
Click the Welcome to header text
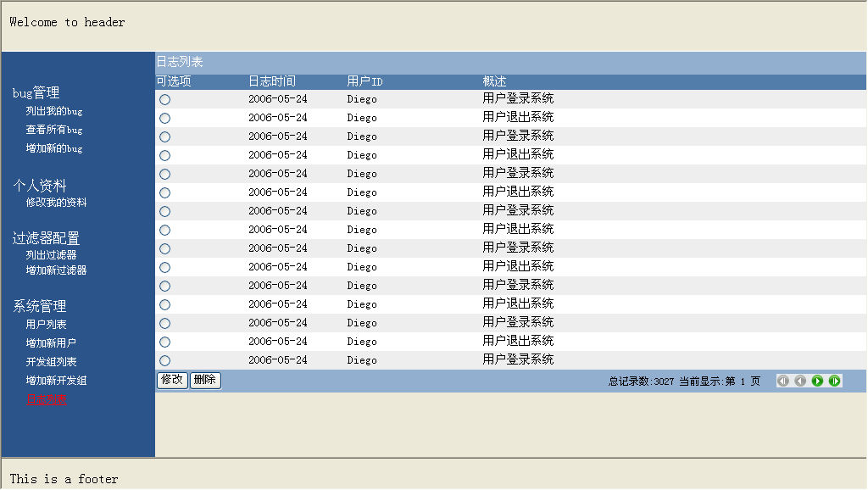pos(67,22)
